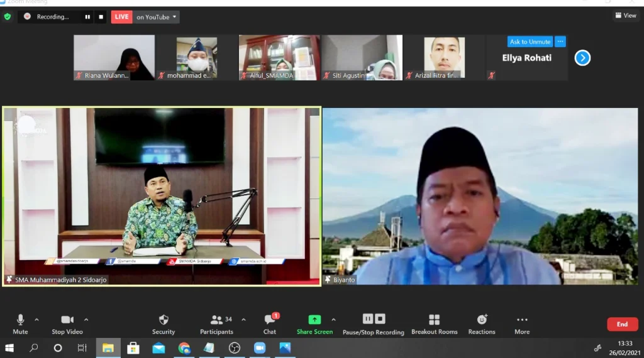Toggle the Mute microphone button
Screen dimensions: 644x358
(20, 324)
